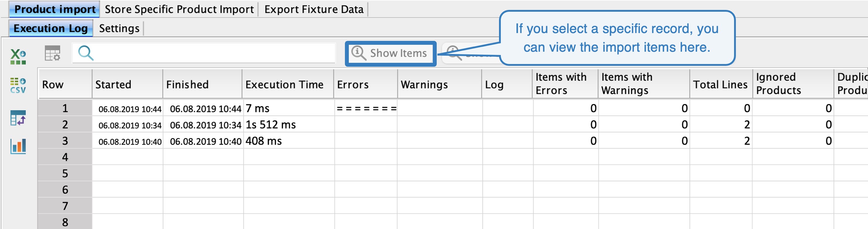The height and width of the screenshot is (229, 868).
Task: Open the Settings sub-tab
Action: pyautogui.click(x=119, y=29)
